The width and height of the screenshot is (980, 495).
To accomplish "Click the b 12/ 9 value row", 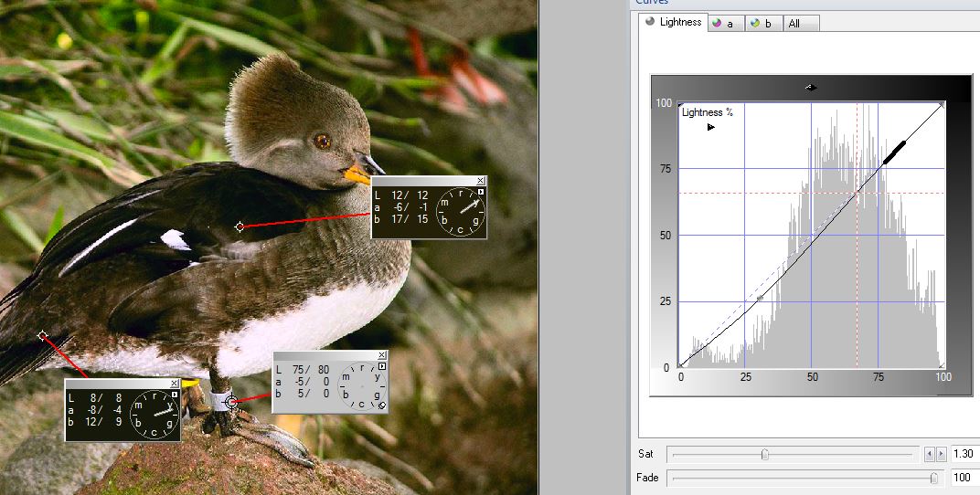I will click(95, 421).
